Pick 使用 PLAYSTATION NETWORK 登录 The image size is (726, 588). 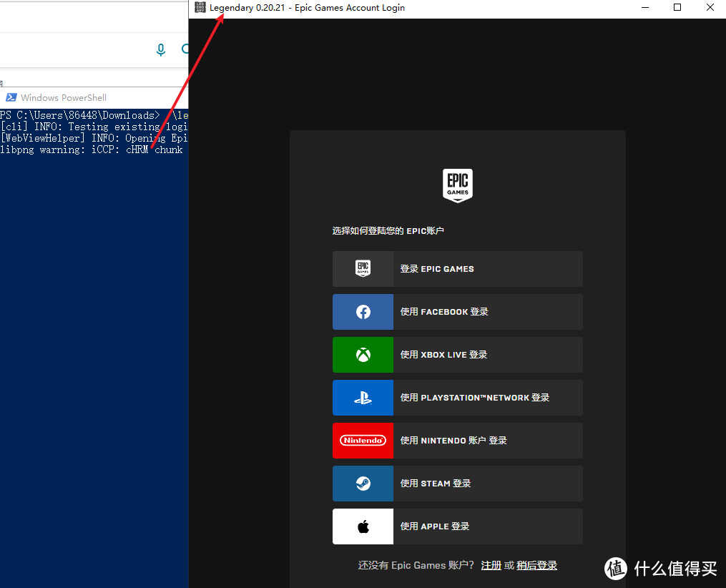pyautogui.click(x=458, y=398)
